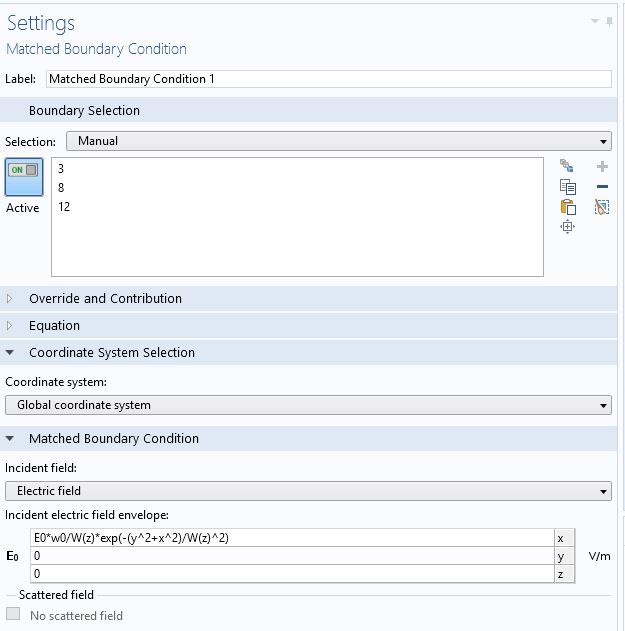Click the Clear Selection broom icon
The width and height of the screenshot is (625, 631).
coord(602,207)
